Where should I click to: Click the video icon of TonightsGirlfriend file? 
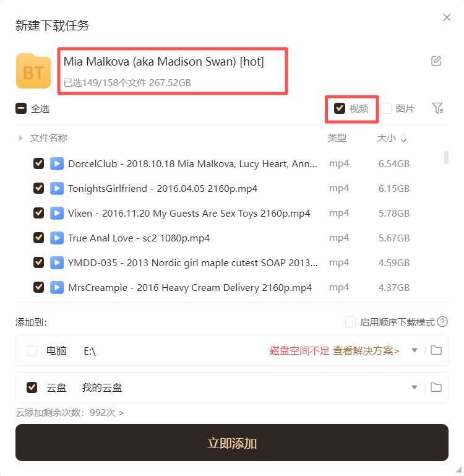pyautogui.click(x=57, y=189)
